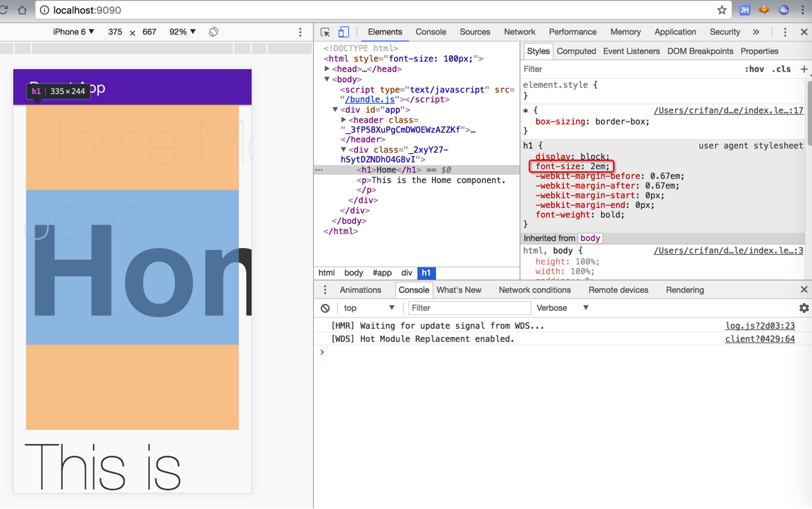Open the top execution context dropdown

[369, 308]
